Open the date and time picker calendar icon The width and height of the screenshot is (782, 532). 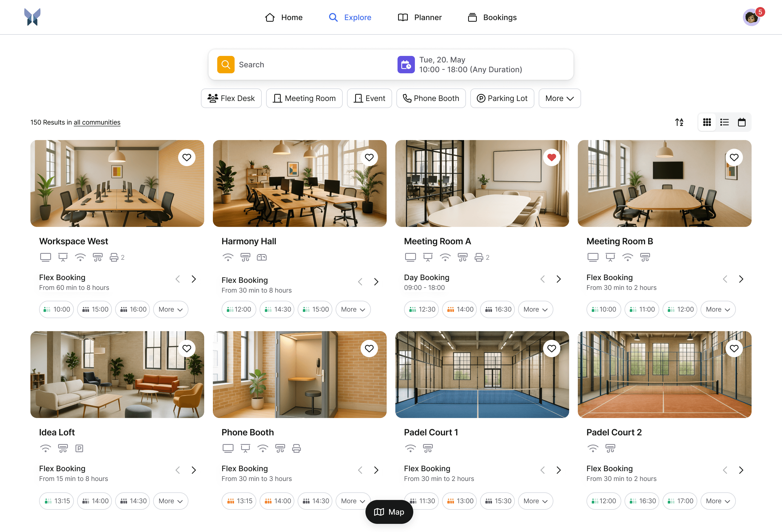(406, 65)
